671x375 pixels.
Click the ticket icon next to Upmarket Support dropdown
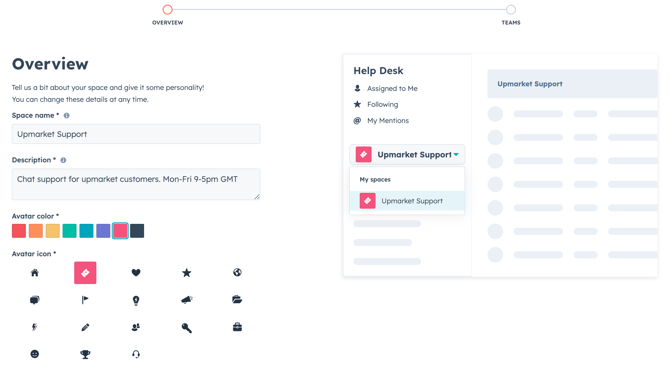(x=363, y=155)
